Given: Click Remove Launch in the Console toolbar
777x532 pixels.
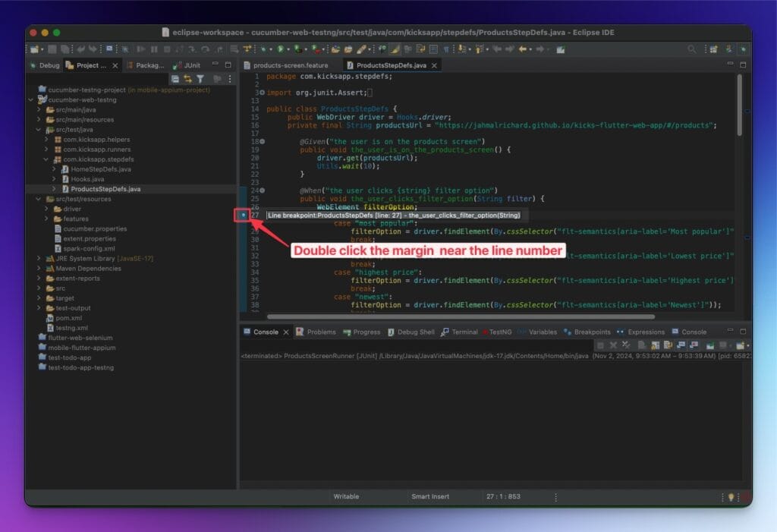Looking at the screenshot, I should coord(613,345).
